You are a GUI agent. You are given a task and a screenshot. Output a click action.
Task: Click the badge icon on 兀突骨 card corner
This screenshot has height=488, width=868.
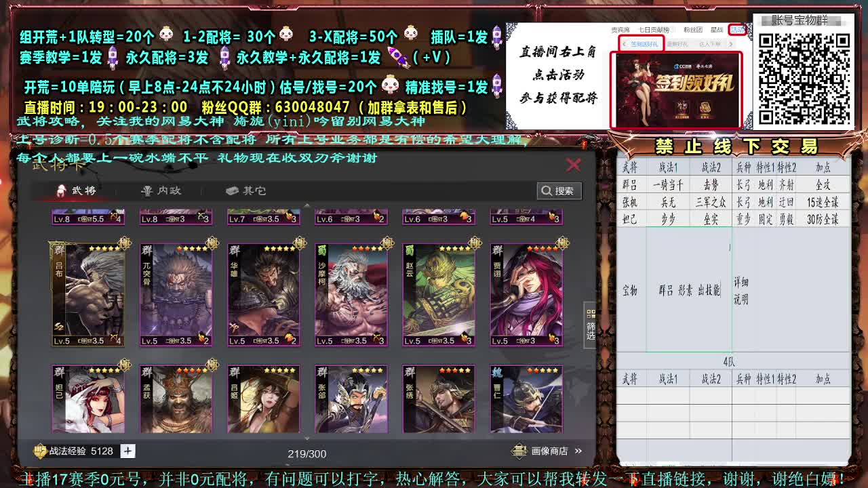point(212,243)
